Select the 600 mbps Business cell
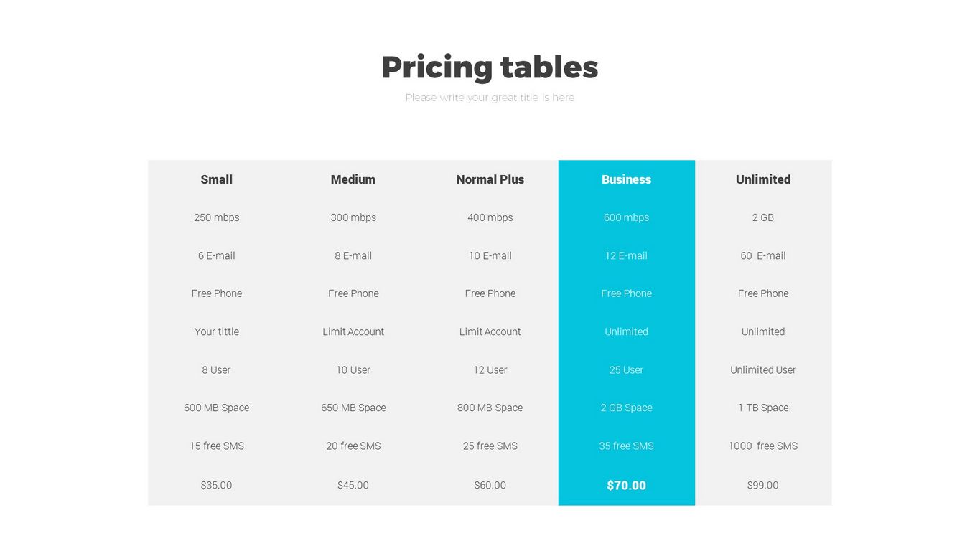 point(626,217)
